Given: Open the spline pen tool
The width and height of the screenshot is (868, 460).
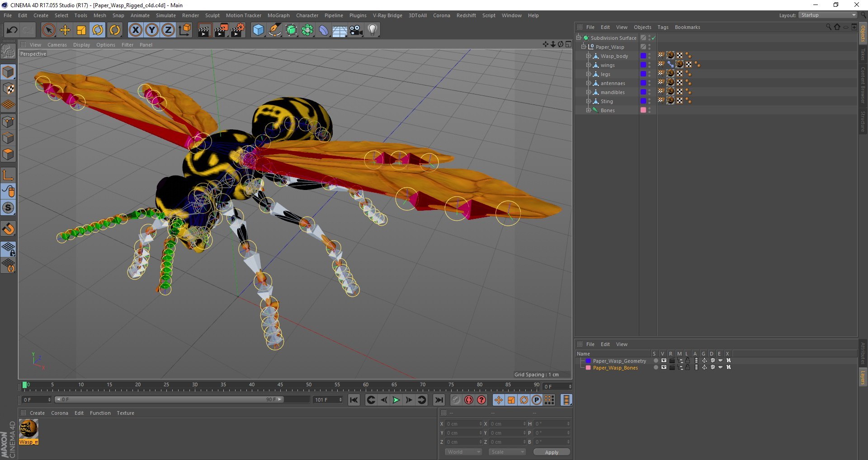Looking at the screenshot, I should 275,30.
